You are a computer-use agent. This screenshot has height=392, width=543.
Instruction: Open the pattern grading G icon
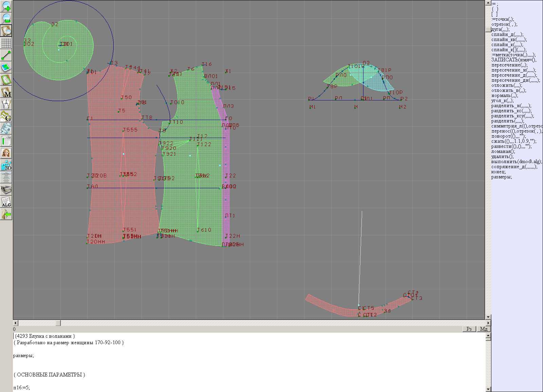6,116
